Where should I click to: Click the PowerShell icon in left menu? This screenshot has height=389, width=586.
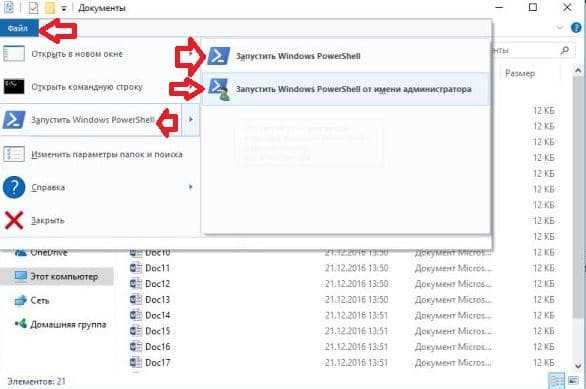point(14,120)
